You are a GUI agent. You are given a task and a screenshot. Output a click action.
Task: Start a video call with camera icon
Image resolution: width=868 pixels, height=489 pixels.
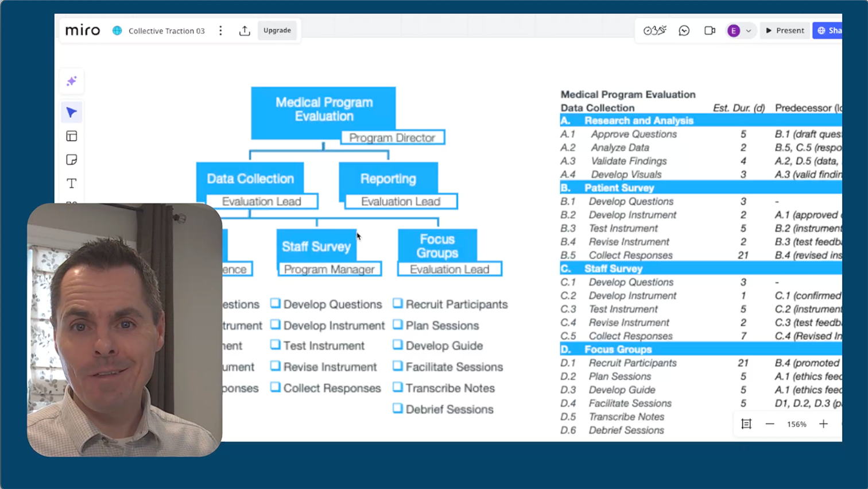point(710,31)
